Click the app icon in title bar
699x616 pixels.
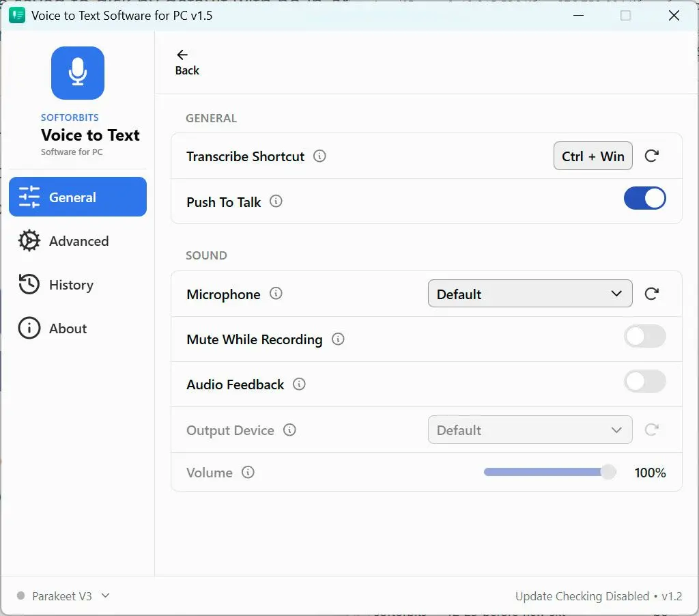17,16
